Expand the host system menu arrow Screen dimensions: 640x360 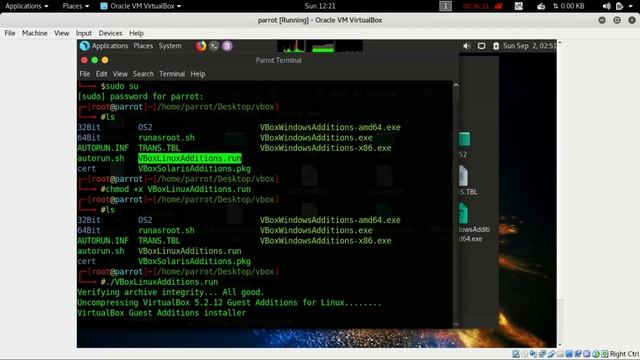pos(631,6)
